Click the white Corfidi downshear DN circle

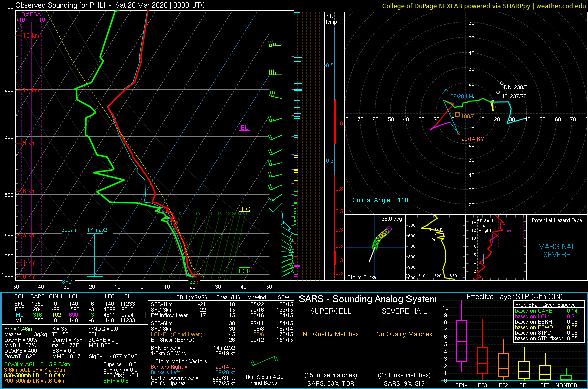pyautogui.click(x=502, y=83)
